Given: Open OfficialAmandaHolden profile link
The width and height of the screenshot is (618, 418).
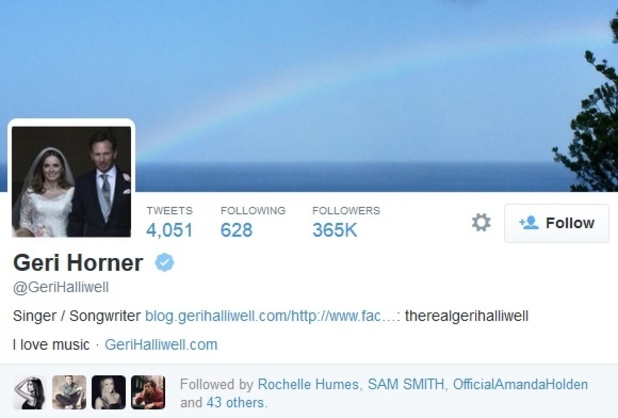Looking at the screenshot, I should [x=520, y=385].
